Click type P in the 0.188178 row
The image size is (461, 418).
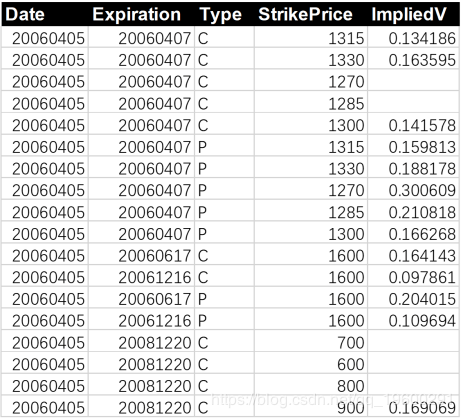pyautogui.click(x=202, y=169)
